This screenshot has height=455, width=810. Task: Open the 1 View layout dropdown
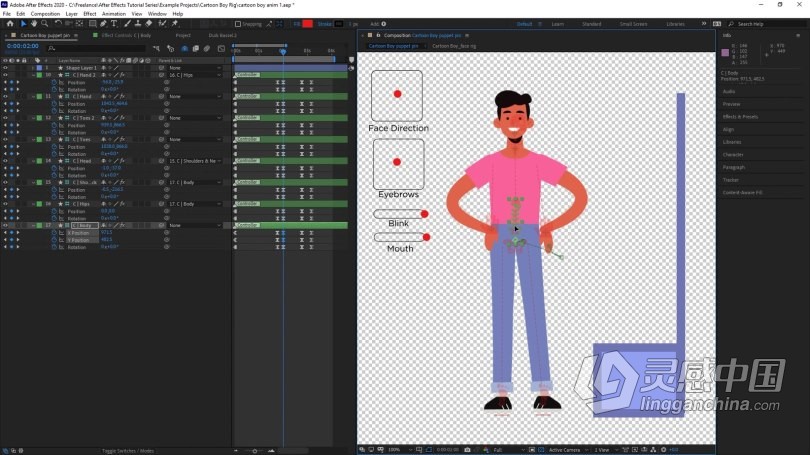tap(605, 450)
